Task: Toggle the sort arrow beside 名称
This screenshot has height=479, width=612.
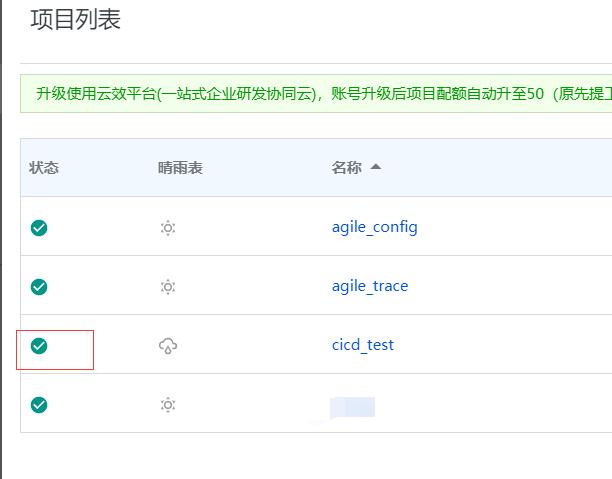Action: click(376, 167)
